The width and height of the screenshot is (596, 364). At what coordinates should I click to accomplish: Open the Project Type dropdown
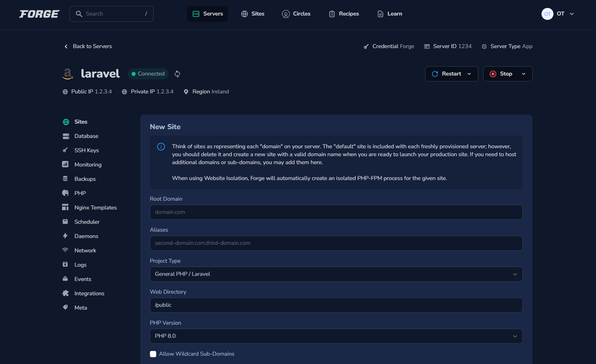point(336,274)
